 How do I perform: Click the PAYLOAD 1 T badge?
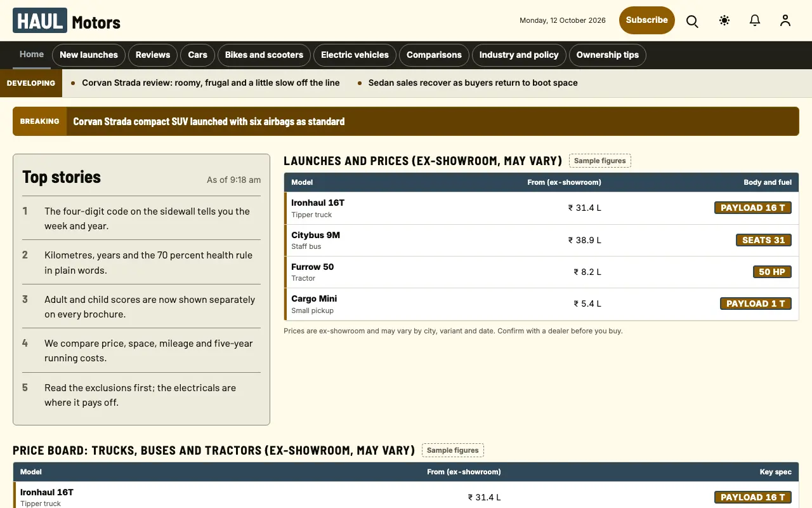[756, 304]
